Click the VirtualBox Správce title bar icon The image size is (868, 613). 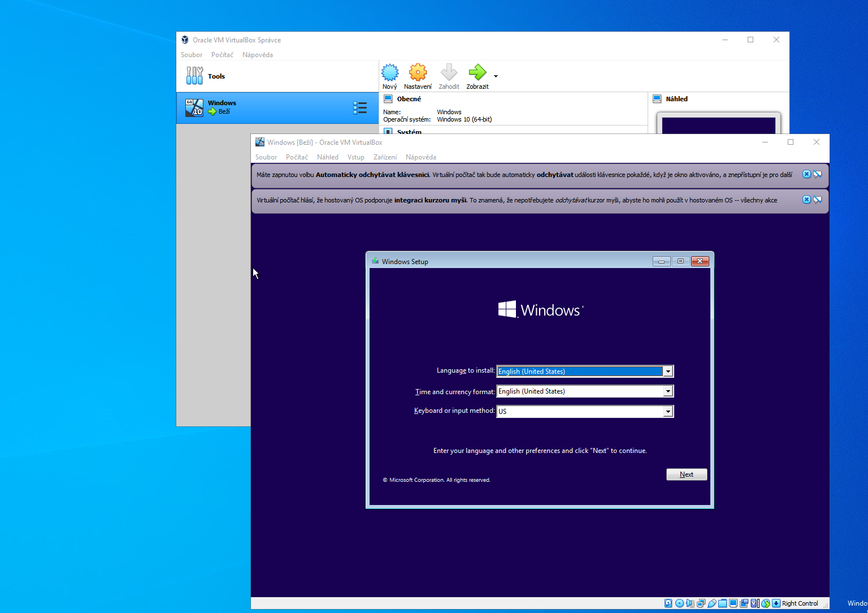(x=185, y=40)
